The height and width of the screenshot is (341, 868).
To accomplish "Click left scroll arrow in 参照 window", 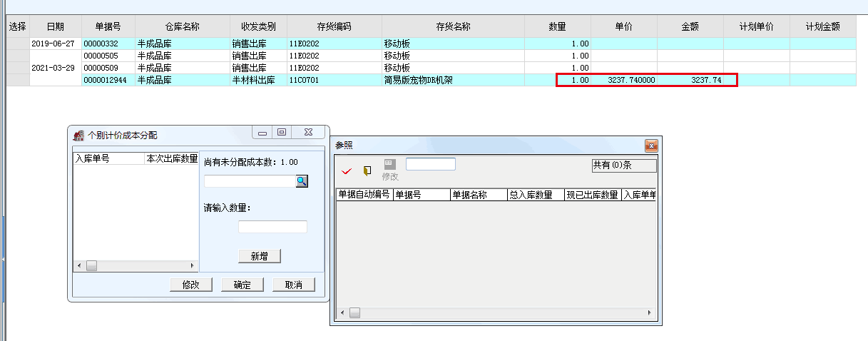I will [342, 312].
